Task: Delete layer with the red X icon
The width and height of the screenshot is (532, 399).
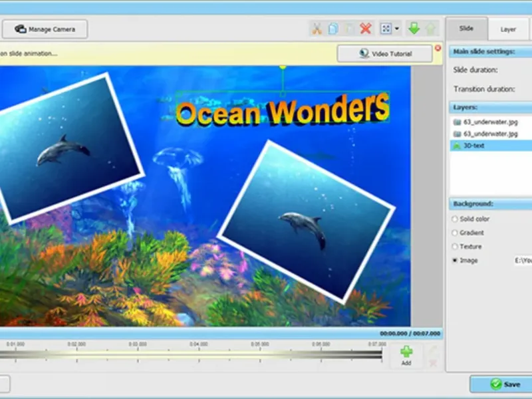Action: click(x=365, y=29)
